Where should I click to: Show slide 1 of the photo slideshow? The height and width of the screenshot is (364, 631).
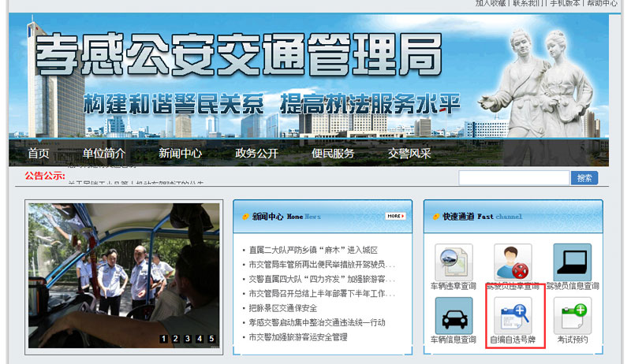163,339
